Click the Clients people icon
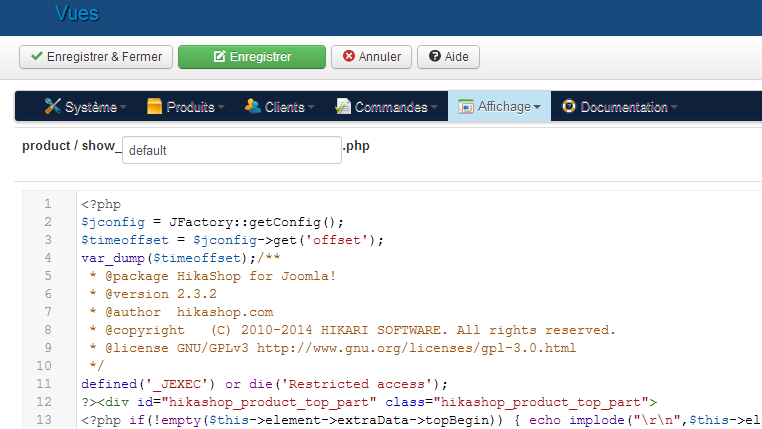This screenshot has width=762, height=429. (253, 106)
